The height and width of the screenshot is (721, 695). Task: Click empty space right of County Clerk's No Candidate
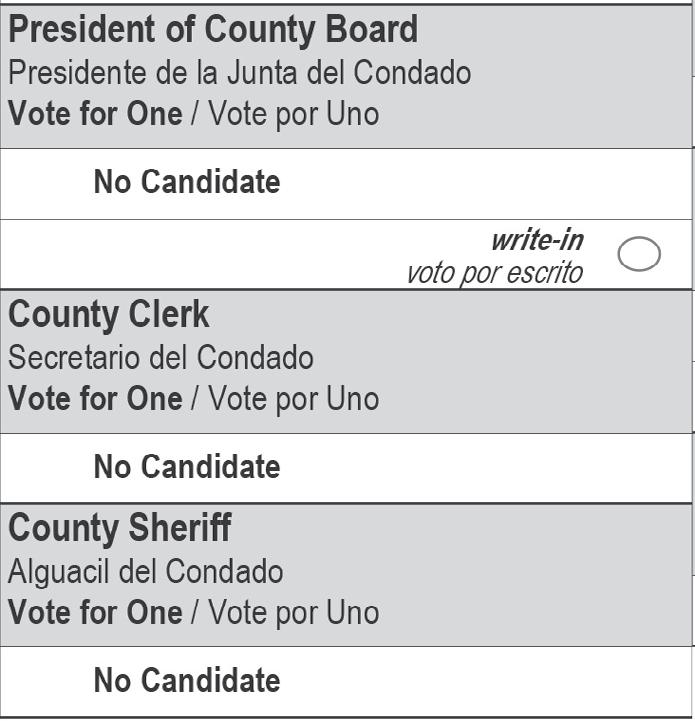pyautogui.click(x=500, y=467)
